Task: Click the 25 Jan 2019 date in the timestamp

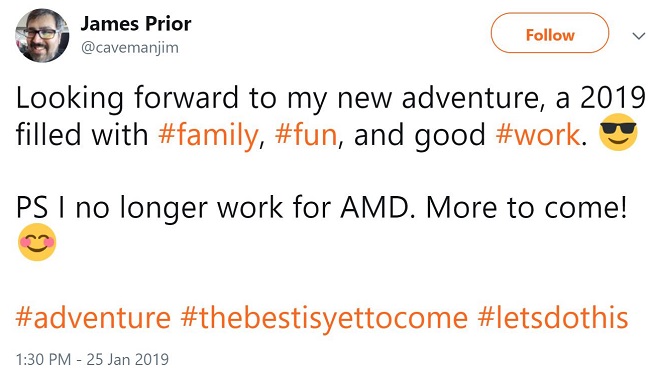Action: point(128,359)
